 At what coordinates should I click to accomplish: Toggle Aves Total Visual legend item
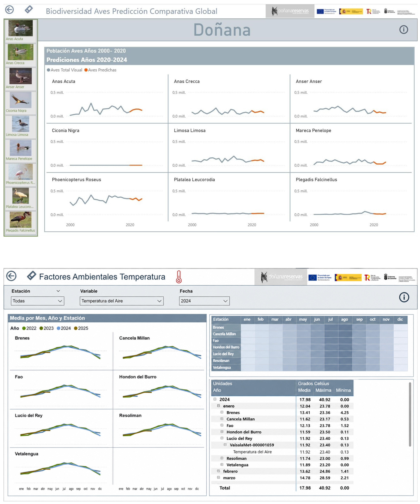coord(64,70)
